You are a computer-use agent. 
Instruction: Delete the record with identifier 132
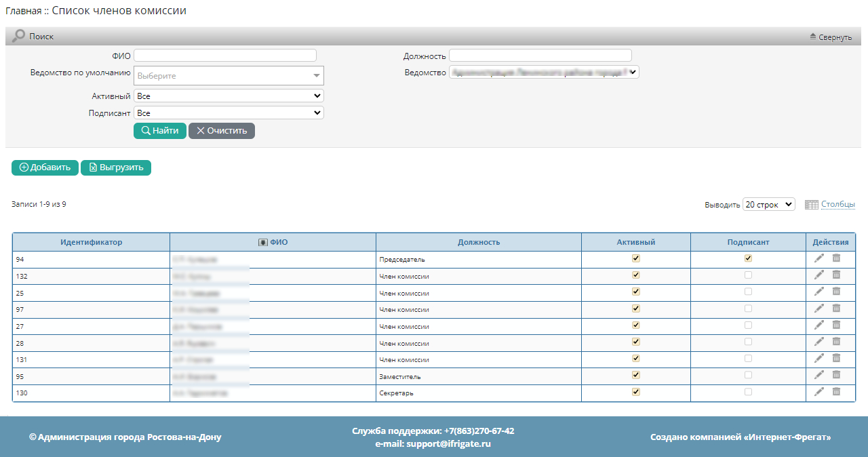point(836,275)
